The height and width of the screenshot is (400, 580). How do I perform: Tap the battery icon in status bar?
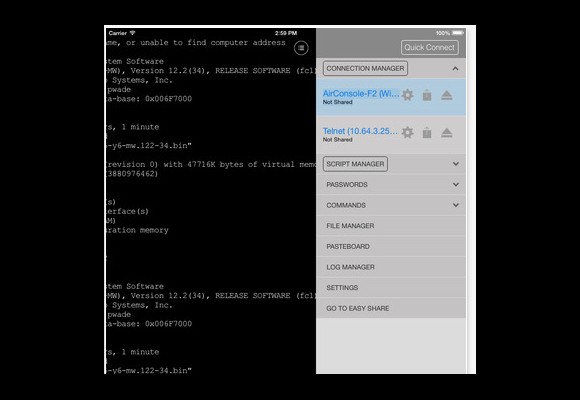458,33
